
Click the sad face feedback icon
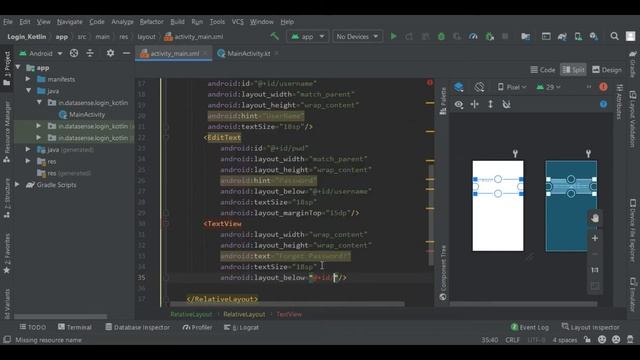click(616, 340)
